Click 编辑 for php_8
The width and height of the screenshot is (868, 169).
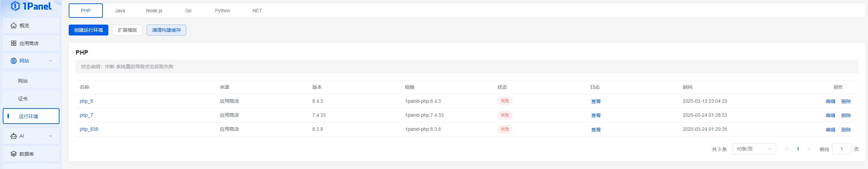[830, 101]
